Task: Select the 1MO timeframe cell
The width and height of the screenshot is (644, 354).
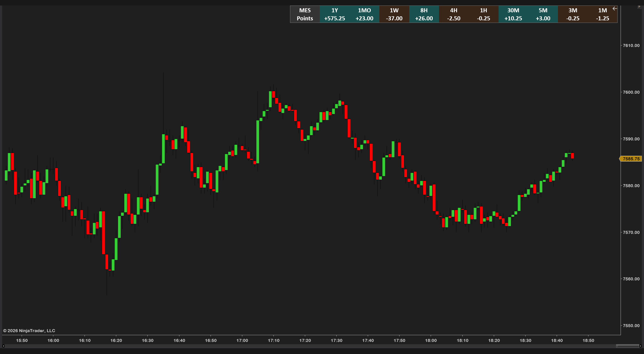Action: [x=364, y=14]
